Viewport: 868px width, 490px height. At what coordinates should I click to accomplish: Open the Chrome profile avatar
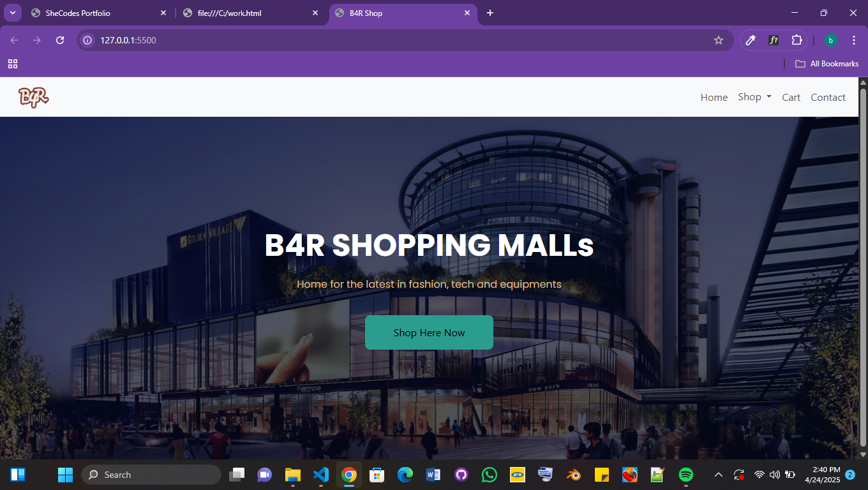point(830,40)
